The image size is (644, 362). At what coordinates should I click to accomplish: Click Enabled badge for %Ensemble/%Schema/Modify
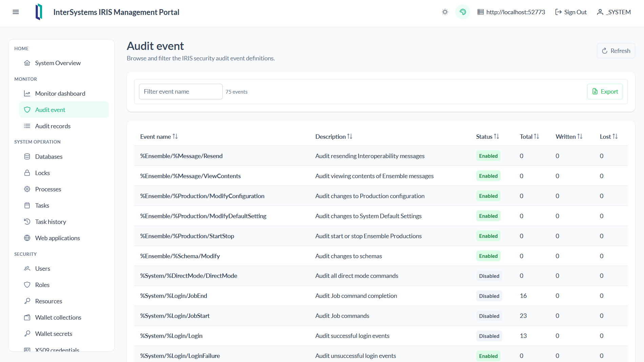coord(488,256)
